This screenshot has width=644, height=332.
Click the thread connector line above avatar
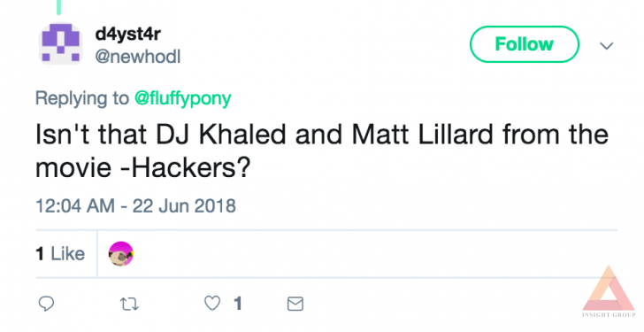[58, 7]
